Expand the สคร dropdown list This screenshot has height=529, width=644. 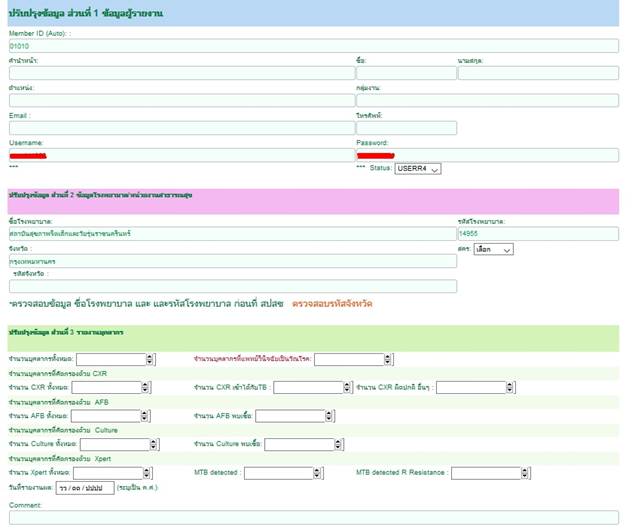tap(493, 249)
